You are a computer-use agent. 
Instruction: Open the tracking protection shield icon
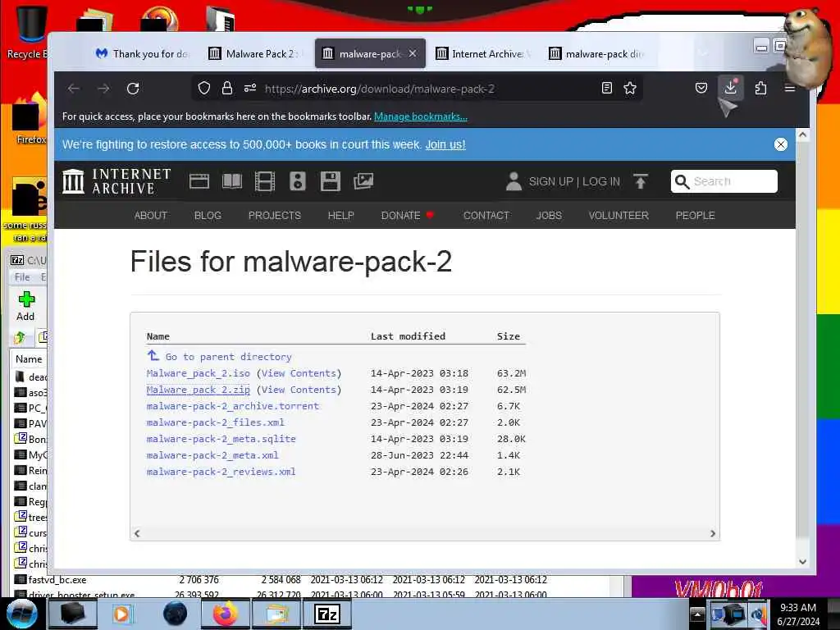pos(204,89)
